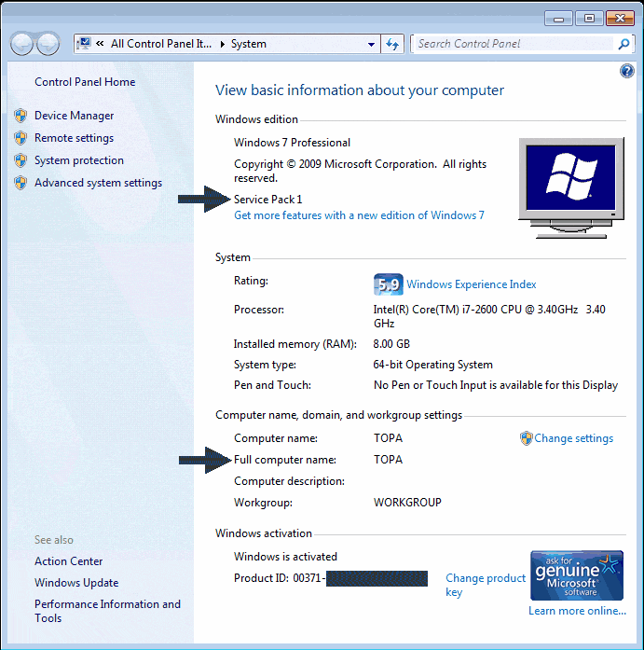
Task: Click the shield icon beside Change settings
Action: (527, 438)
